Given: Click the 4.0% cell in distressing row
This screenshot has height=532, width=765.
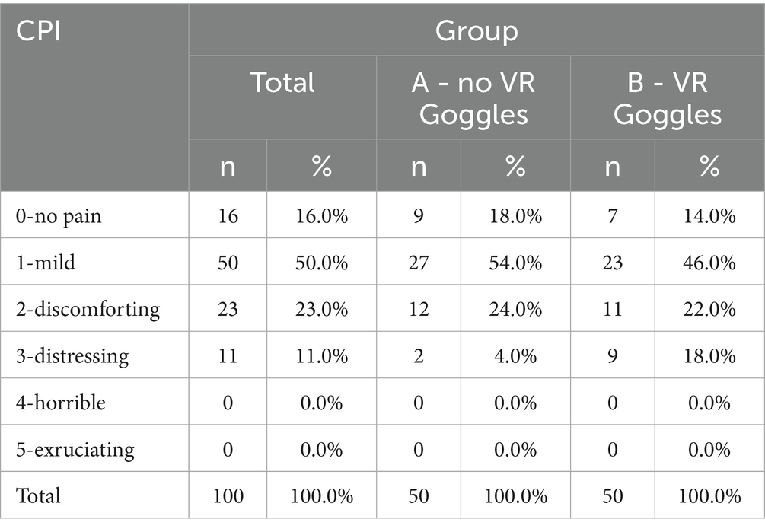Looking at the screenshot, I should pyautogui.click(x=515, y=355).
